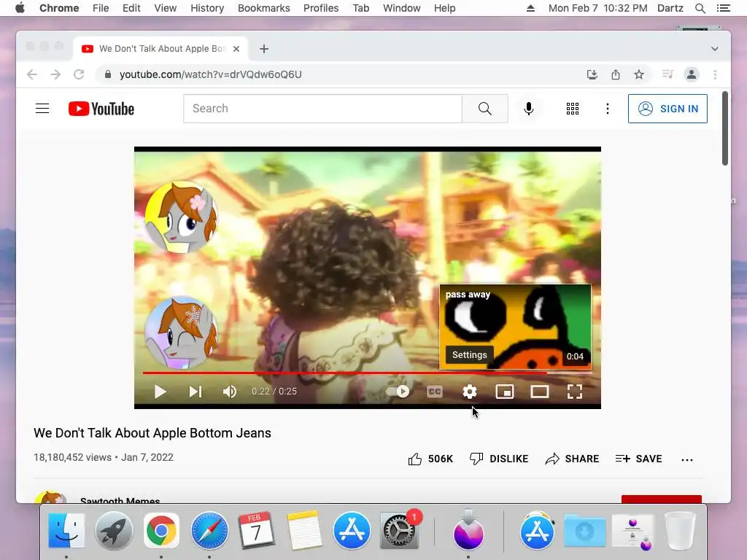Go to the YouTube home logo
The height and width of the screenshot is (560, 747).
click(x=101, y=109)
